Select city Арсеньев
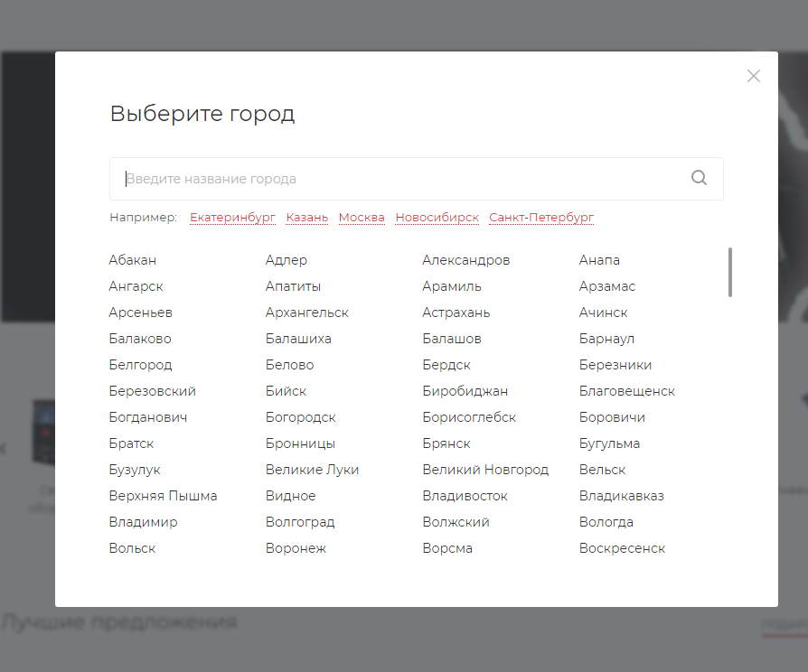The image size is (808, 672). pos(141,313)
